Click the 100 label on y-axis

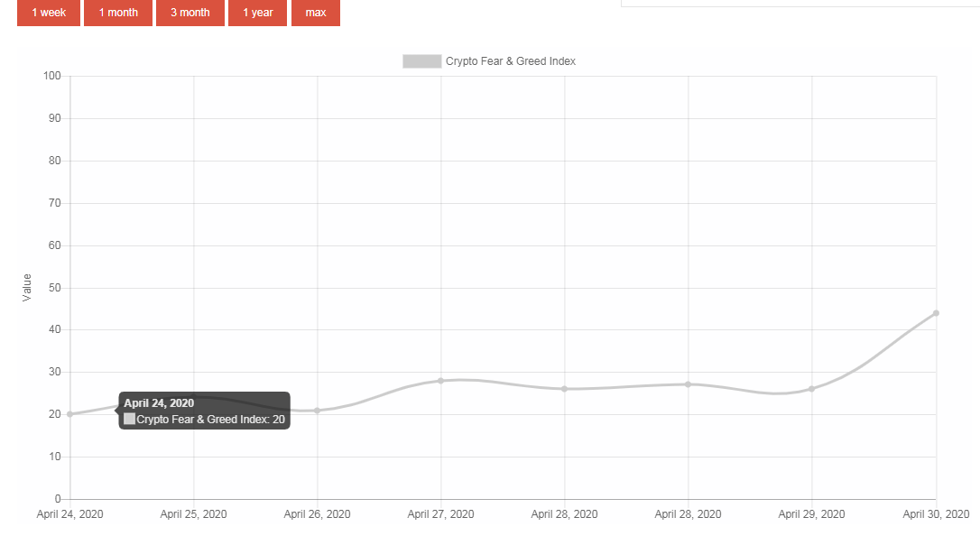(51, 76)
